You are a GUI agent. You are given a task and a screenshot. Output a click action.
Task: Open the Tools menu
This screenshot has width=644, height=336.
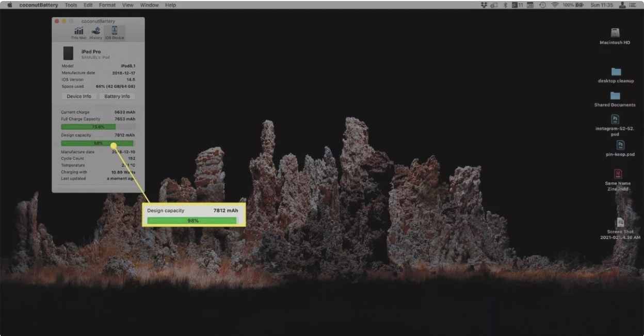pyautogui.click(x=71, y=5)
